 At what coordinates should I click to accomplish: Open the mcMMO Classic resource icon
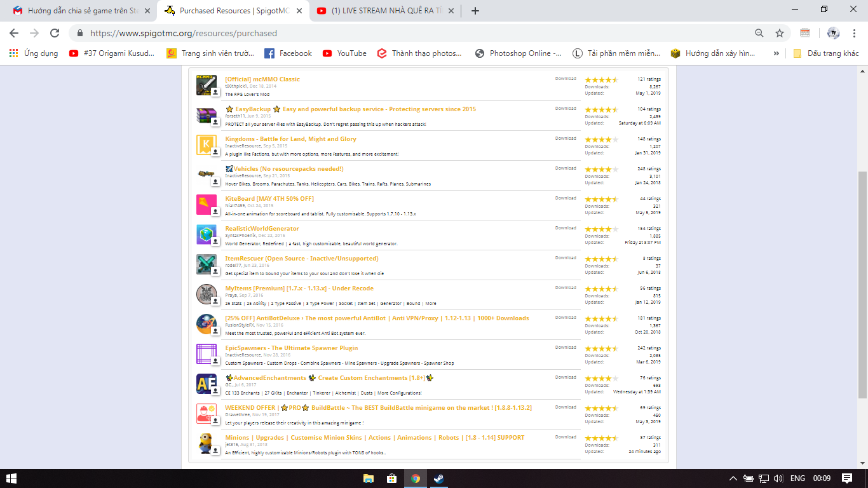pos(207,85)
